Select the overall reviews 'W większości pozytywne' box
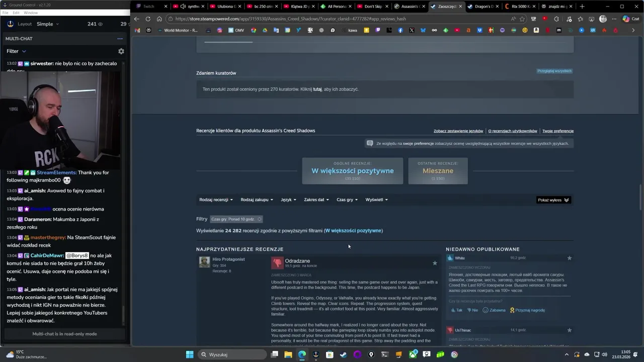 click(352, 171)
